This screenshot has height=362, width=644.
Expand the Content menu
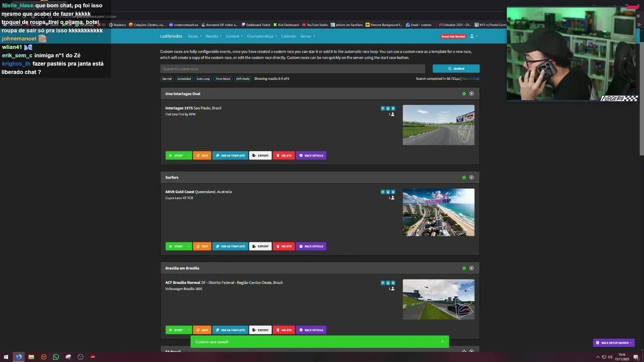tap(234, 36)
